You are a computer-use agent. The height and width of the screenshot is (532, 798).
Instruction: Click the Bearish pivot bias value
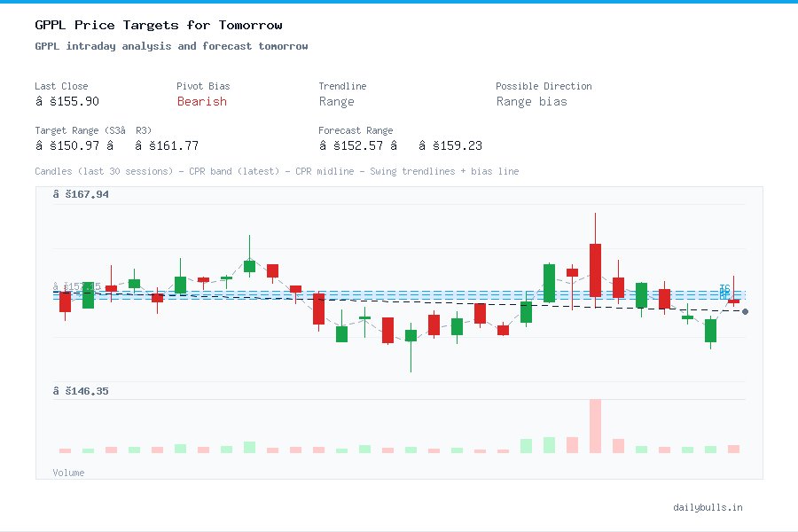(x=201, y=101)
